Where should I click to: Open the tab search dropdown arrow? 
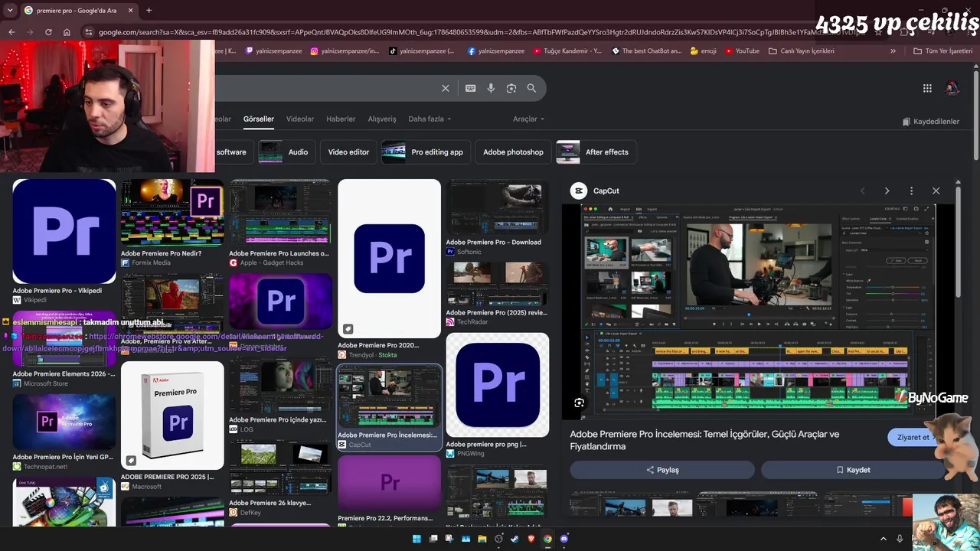[x=8, y=11]
